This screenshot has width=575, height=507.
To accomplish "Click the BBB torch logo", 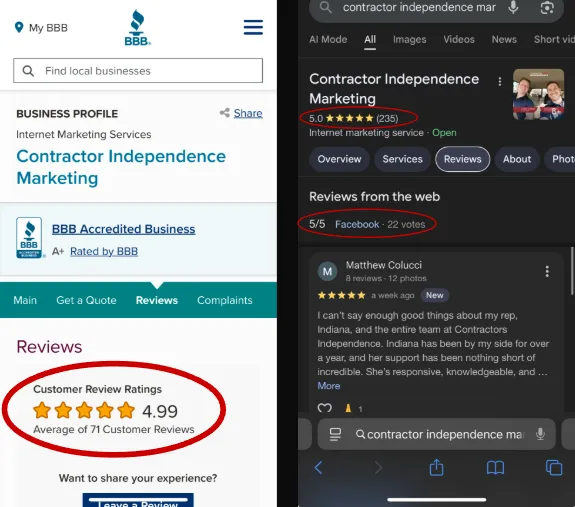I will click(138, 27).
